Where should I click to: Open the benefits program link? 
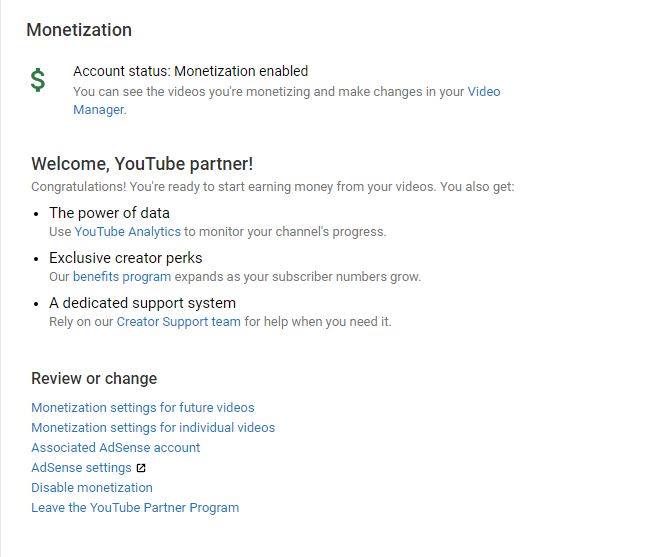pos(122,277)
